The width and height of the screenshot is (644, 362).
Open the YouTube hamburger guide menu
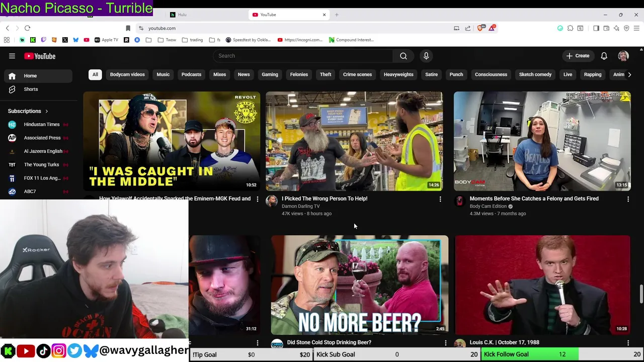12,56
